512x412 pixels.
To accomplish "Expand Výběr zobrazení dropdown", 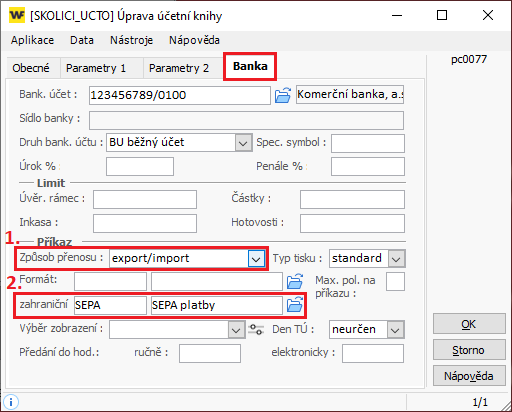I will pyautogui.click(x=236, y=330).
